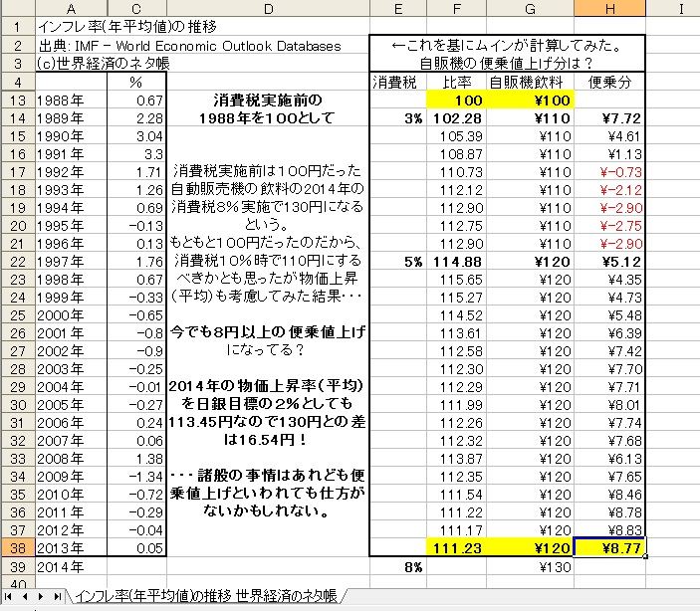Click cell with value ¥8.01
The image size is (700, 611).
pos(609,405)
